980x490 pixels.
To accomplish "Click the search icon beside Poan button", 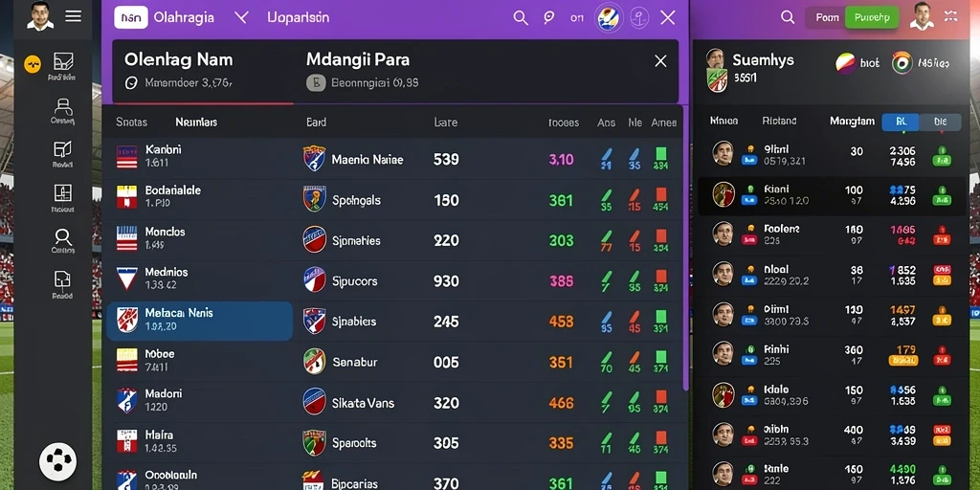I will pos(788,17).
